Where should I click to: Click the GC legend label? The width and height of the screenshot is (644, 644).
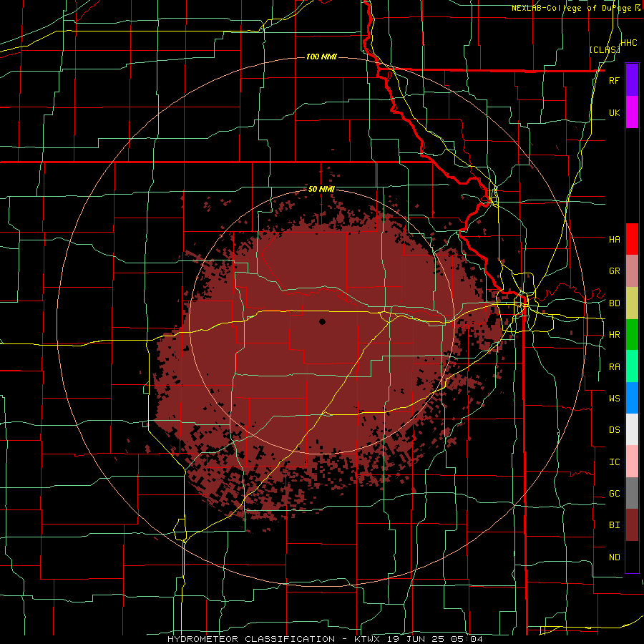(x=614, y=494)
